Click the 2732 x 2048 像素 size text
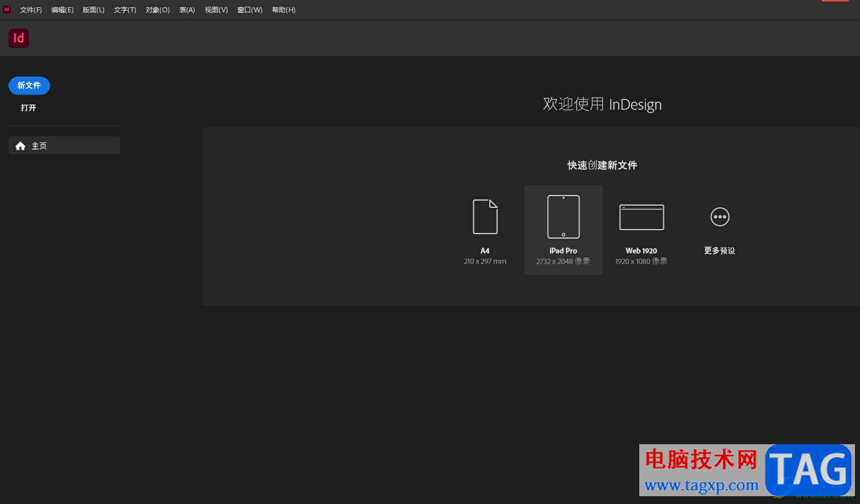The image size is (860, 504). point(563,261)
